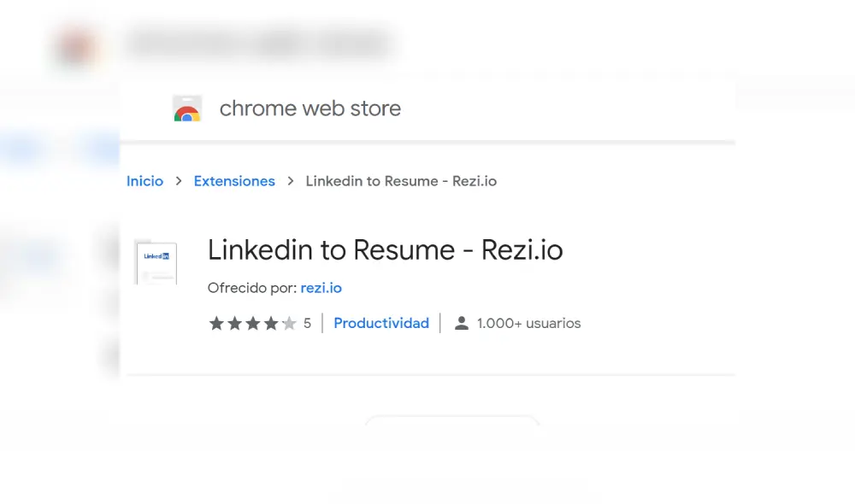This screenshot has width=855, height=504.
Task: Click the third star in the rating
Action: click(x=252, y=323)
